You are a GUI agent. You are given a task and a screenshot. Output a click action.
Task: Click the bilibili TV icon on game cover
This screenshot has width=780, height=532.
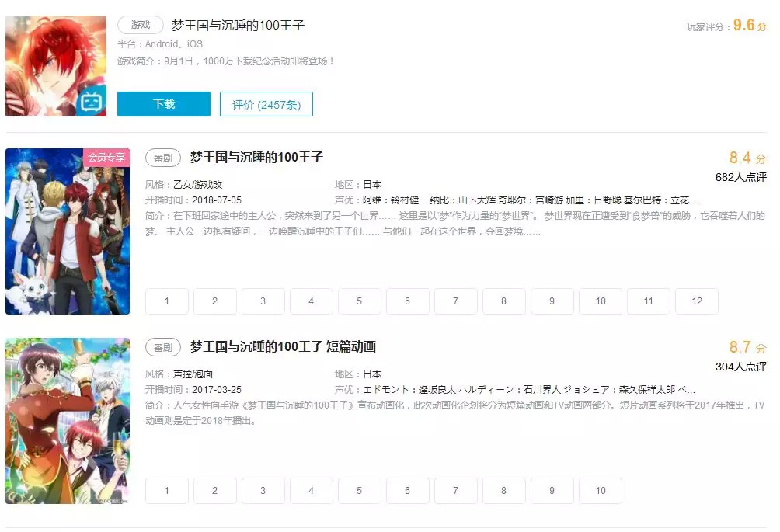coord(92,102)
